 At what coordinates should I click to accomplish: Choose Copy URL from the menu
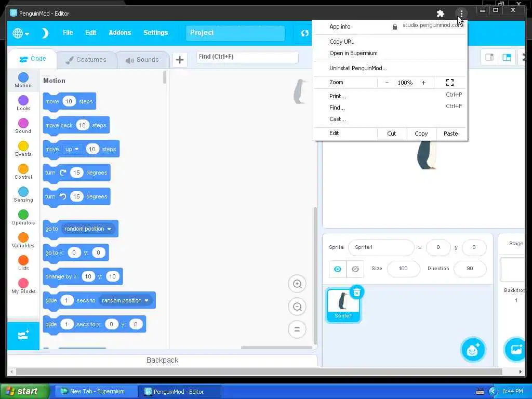pos(390,42)
